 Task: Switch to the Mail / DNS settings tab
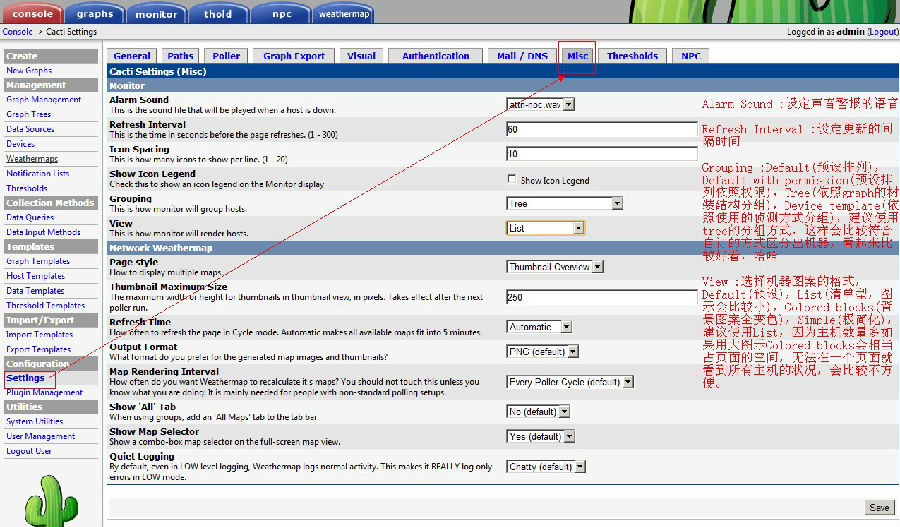click(522, 56)
